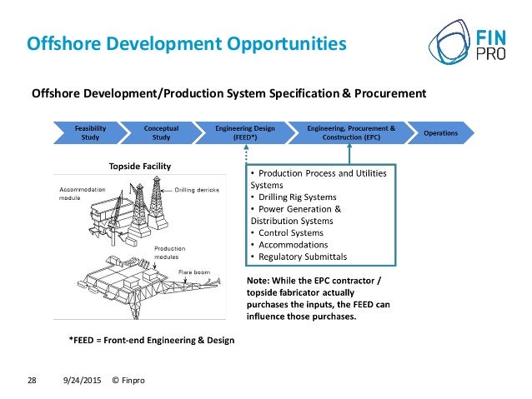The height and width of the screenshot is (399, 532).
Task: Click the Control Systems bullet
Action: click(x=287, y=233)
